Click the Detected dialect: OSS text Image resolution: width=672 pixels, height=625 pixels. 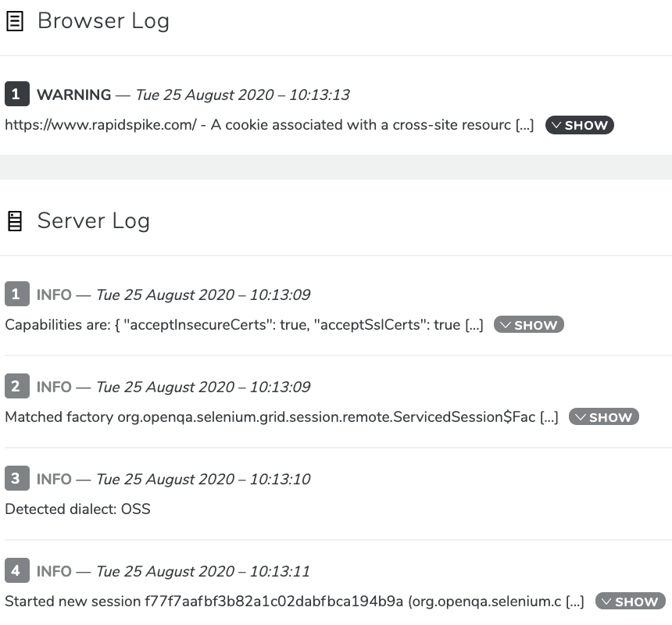pos(77,509)
